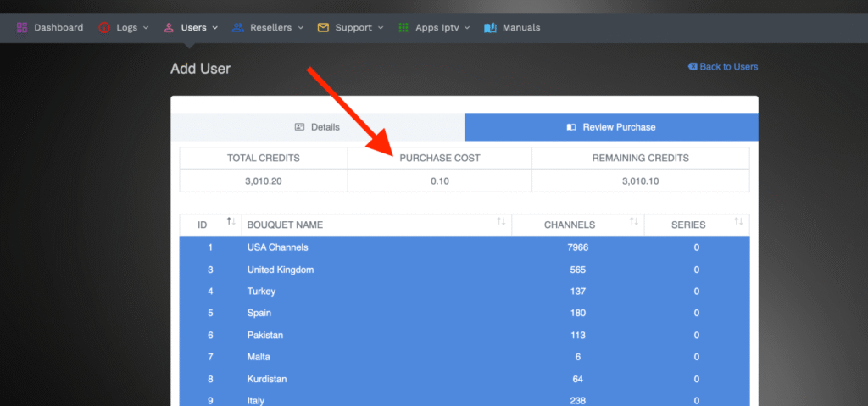Select the USA Channels bouquet row

tap(465, 247)
